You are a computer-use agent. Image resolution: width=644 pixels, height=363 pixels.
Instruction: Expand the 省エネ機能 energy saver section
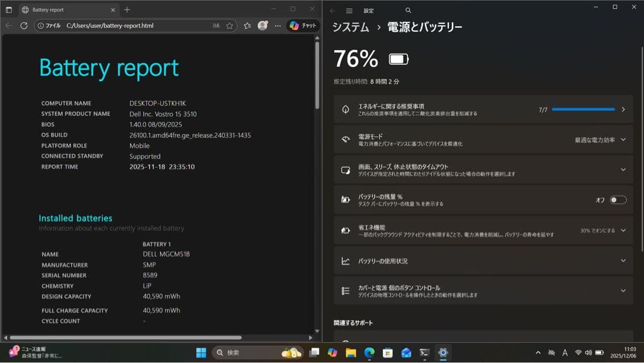pos(623,230)
